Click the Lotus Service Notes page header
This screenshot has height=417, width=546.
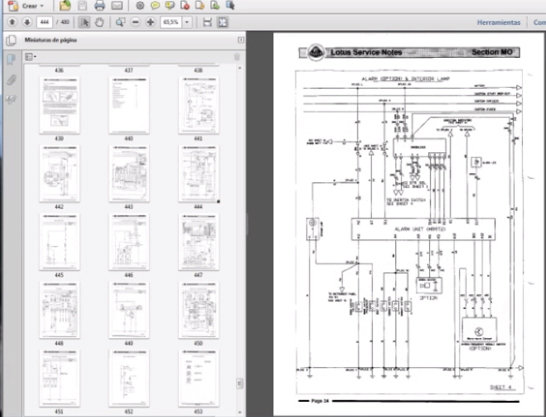pos(366,53)
